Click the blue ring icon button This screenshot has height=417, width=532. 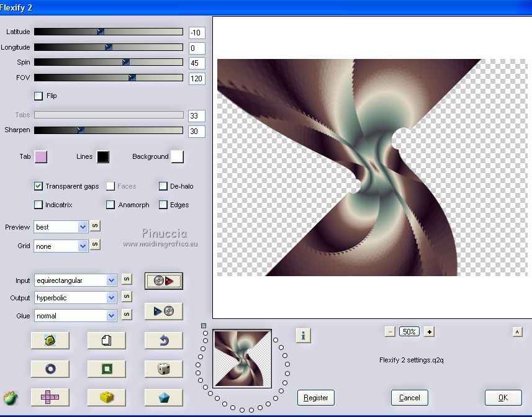(50, 369)
